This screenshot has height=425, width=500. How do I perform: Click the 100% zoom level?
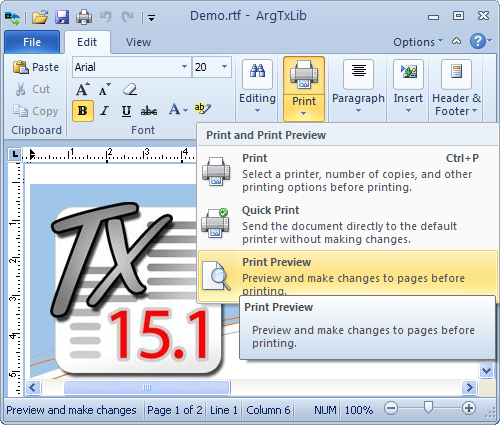359,410
